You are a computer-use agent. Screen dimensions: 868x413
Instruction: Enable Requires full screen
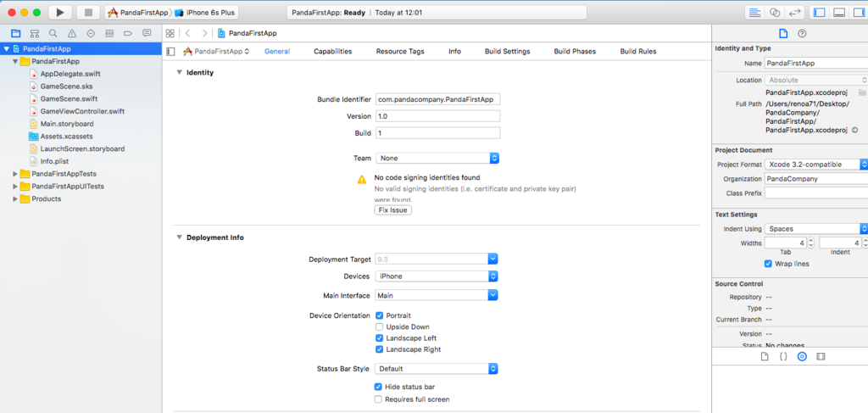coord(378,399)
